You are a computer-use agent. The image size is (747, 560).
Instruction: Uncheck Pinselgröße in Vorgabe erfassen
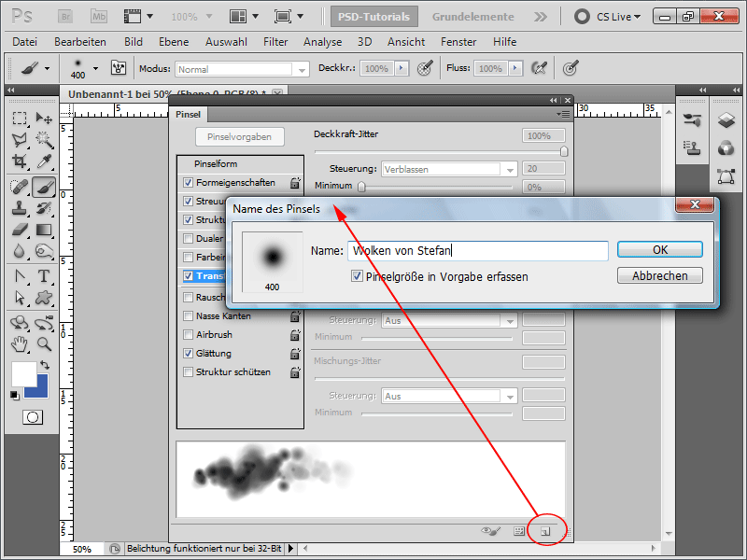pos(357,276)
